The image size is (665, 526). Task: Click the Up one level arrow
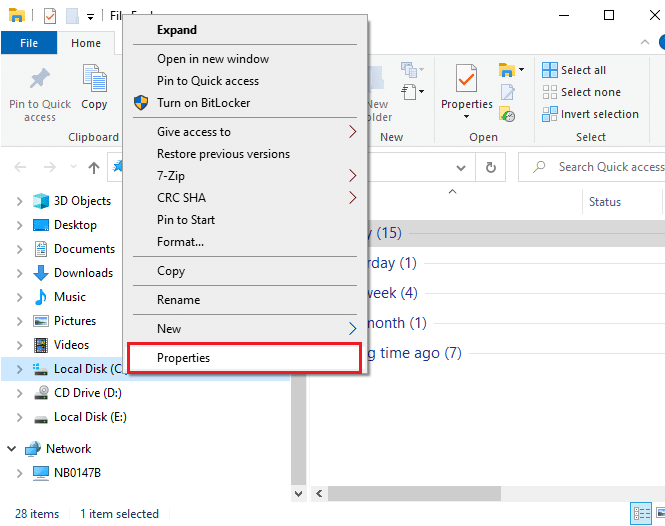coord(94,168)
